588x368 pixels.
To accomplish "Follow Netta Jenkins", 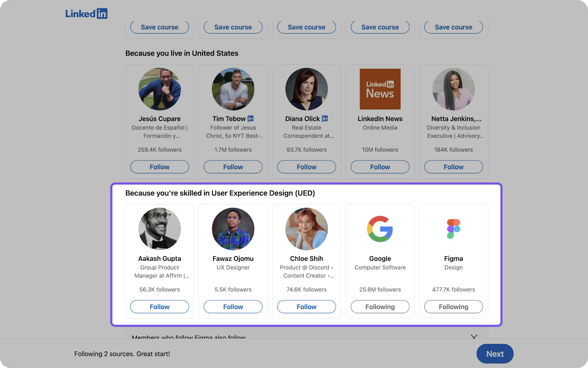I will [453, 167].
